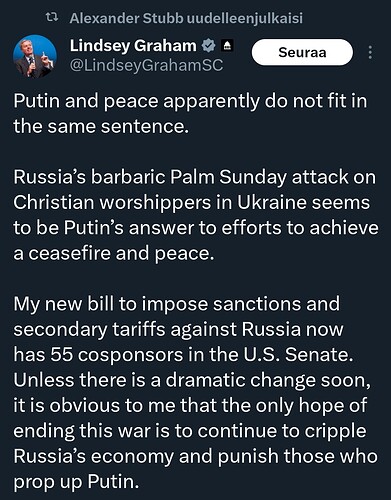Select the line "Putin and peace apparently do not fit in"

tap(190, 101)
